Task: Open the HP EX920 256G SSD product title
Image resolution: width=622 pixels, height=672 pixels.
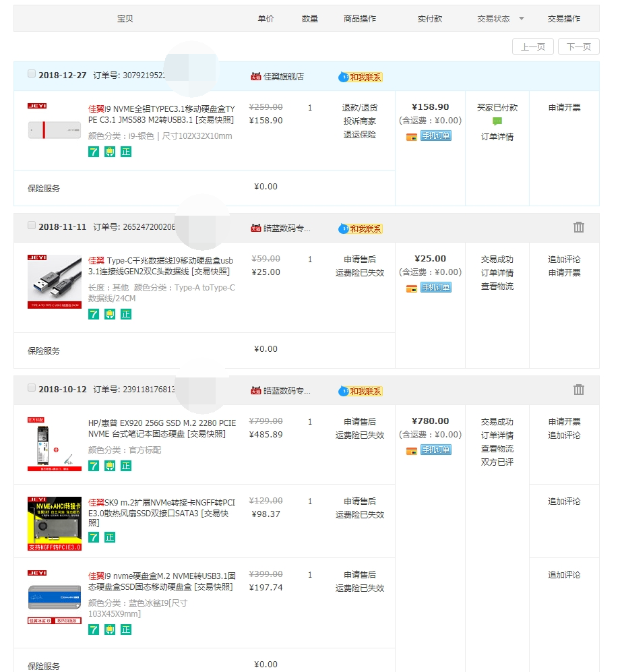Action: 162,428
